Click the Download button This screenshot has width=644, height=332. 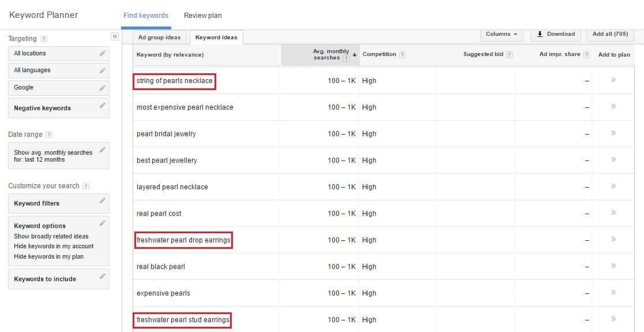point(556,34)
